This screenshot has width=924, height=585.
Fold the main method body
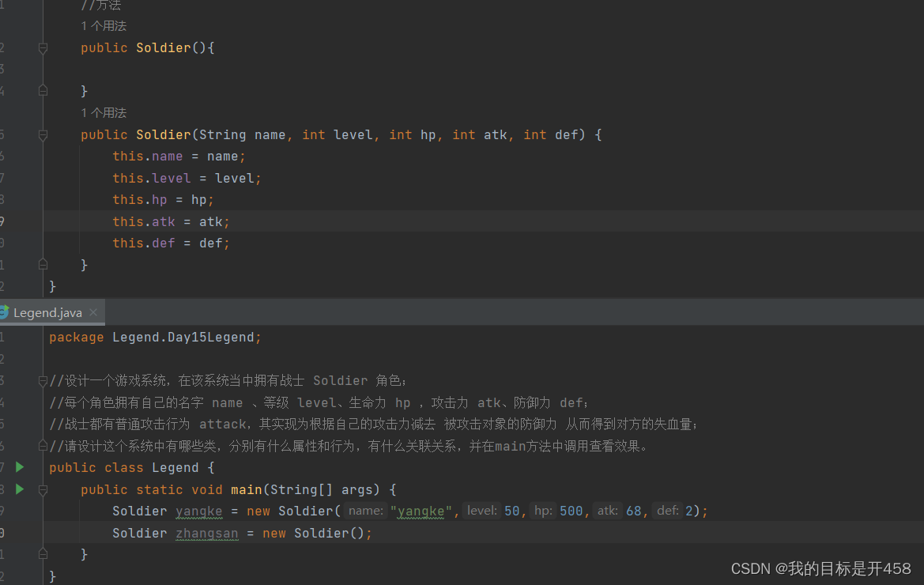point(43,489)
